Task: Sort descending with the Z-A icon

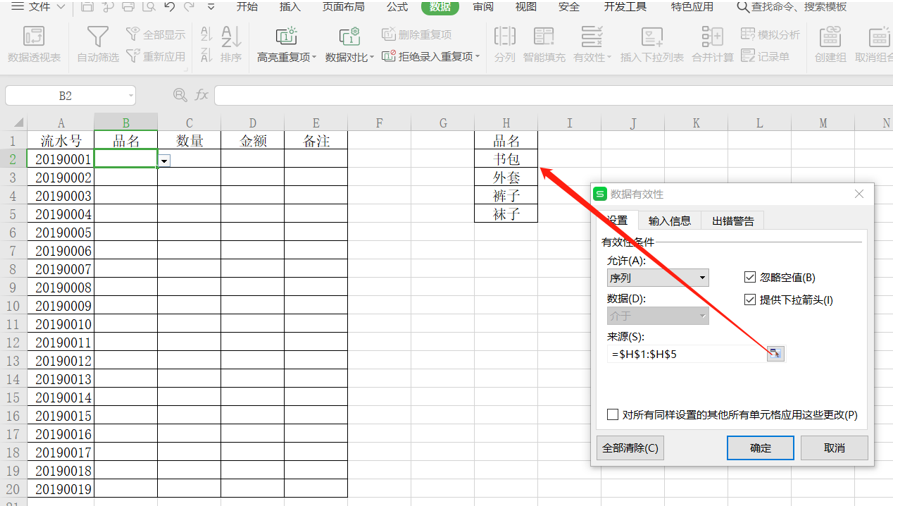Action: point(206,55)
